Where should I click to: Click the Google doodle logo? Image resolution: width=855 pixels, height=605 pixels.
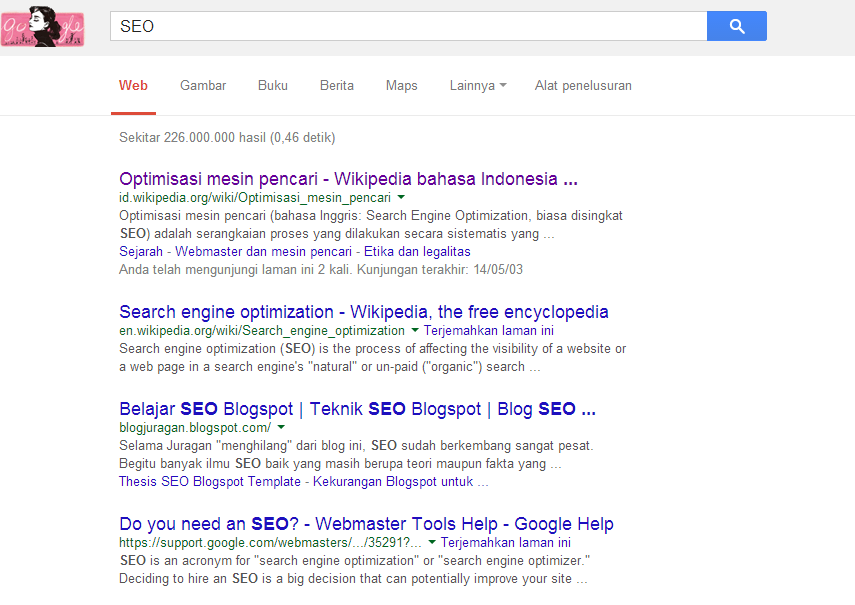point(43,26)
